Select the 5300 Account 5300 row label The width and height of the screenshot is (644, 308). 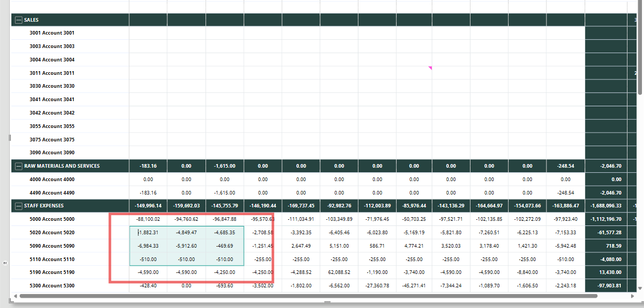[52, 286]
